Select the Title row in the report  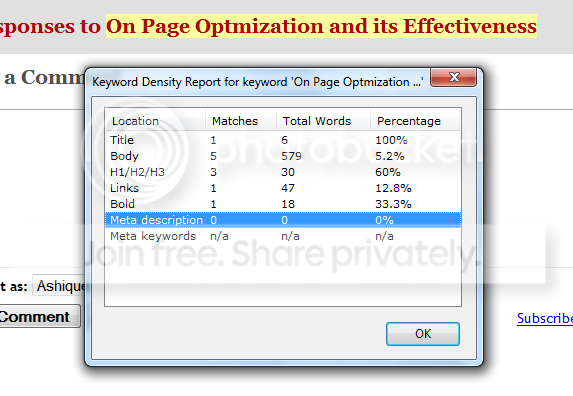pos(283,140)
